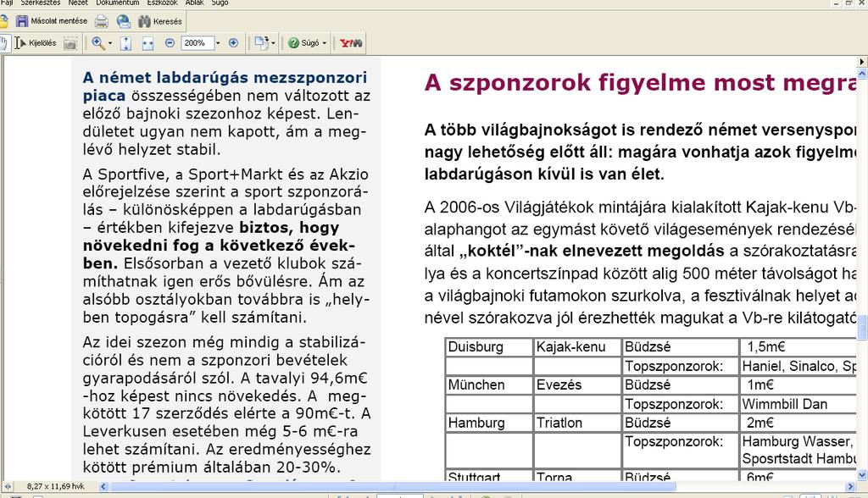
Task: Click the binoculars search icon
Action: click(x=144, y=21)
